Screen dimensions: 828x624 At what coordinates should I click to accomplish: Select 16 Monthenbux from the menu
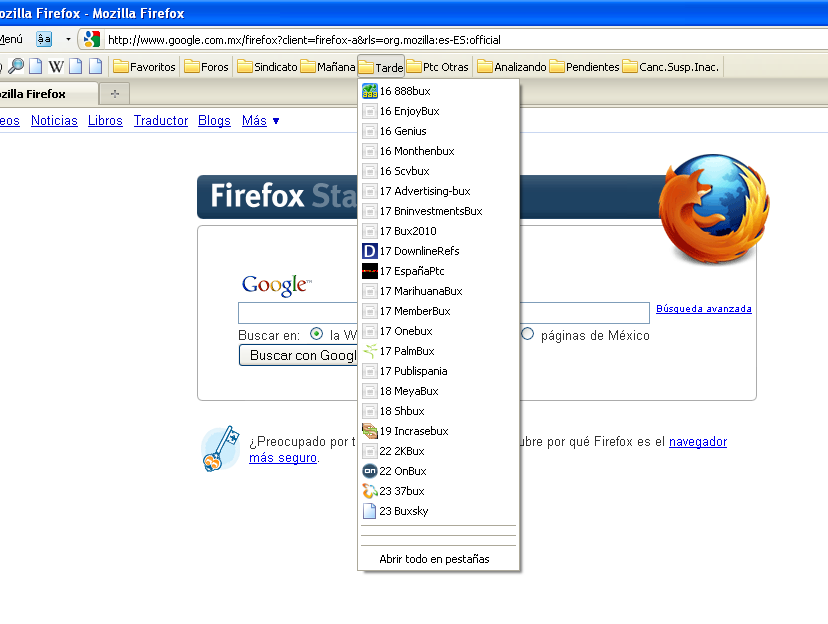[x=438, y=151]
